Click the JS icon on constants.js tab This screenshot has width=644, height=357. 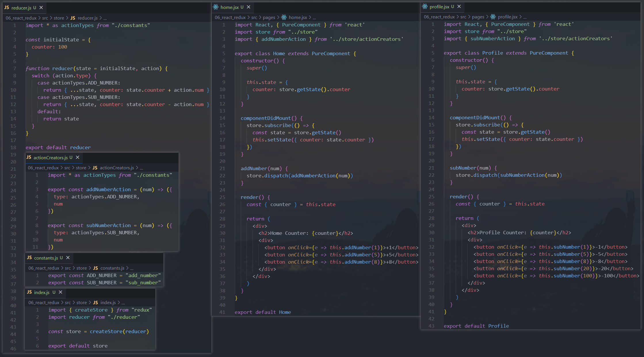pos(29,258)
